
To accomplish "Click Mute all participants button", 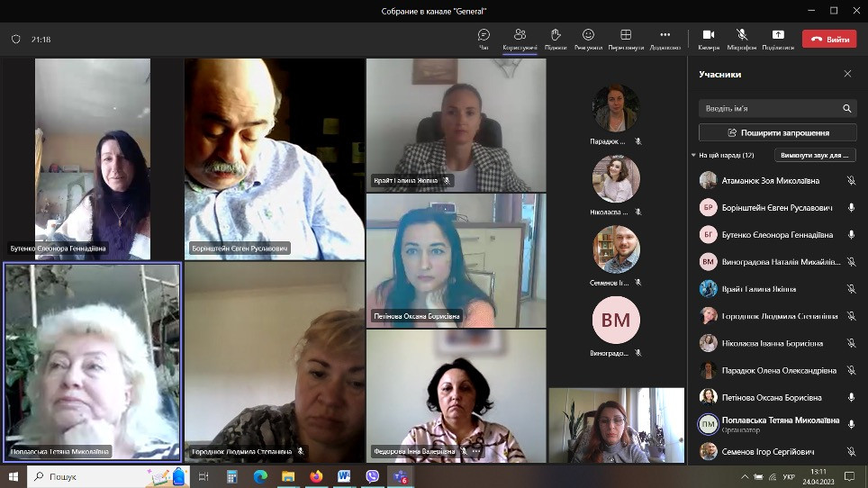I will [815, 156].
